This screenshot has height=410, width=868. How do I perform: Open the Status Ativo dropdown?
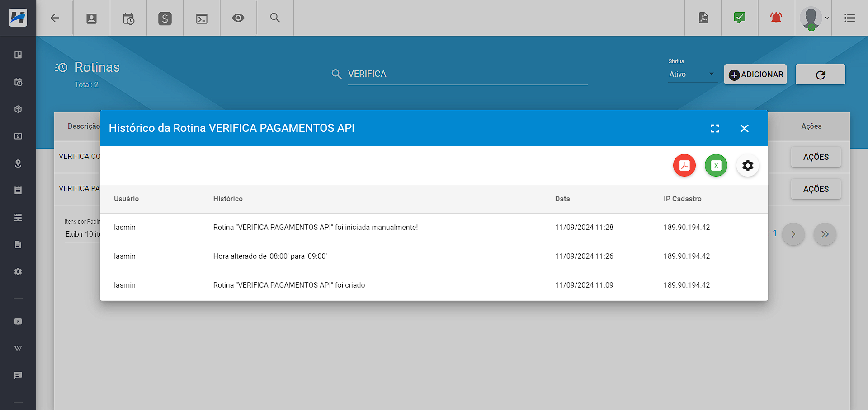pyautogui.click(x=692, y=75)
